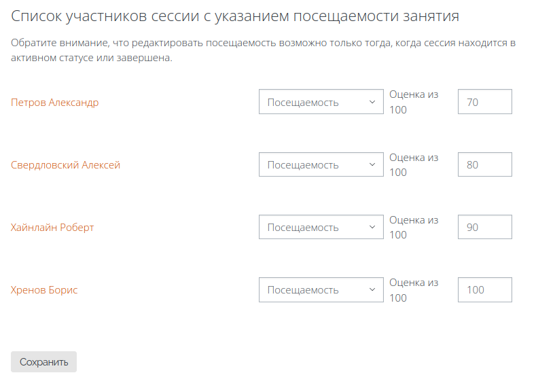Image resolution: width=536 pixels, height=392 pixels.
Task: Expand attendance dropdown for Хайнлайн Роберт
Action: (321, 227)
